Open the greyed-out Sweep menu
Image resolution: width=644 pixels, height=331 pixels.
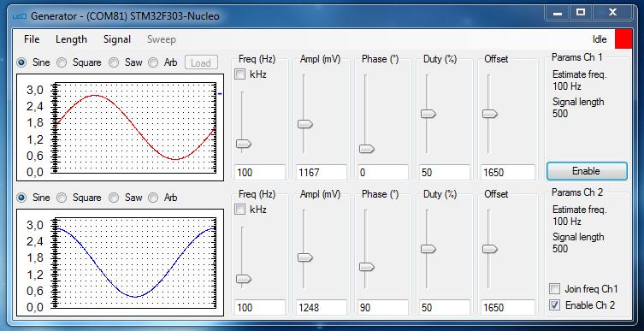[x=162, y=39]
